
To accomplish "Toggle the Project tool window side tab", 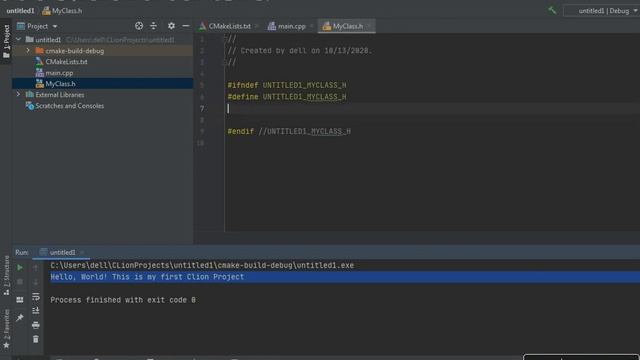I will pos(6,41).
